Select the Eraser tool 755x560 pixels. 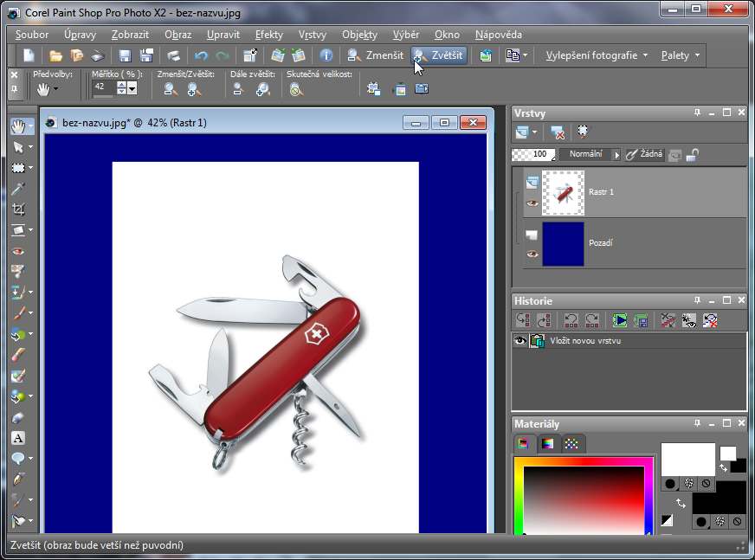[18, 417]
